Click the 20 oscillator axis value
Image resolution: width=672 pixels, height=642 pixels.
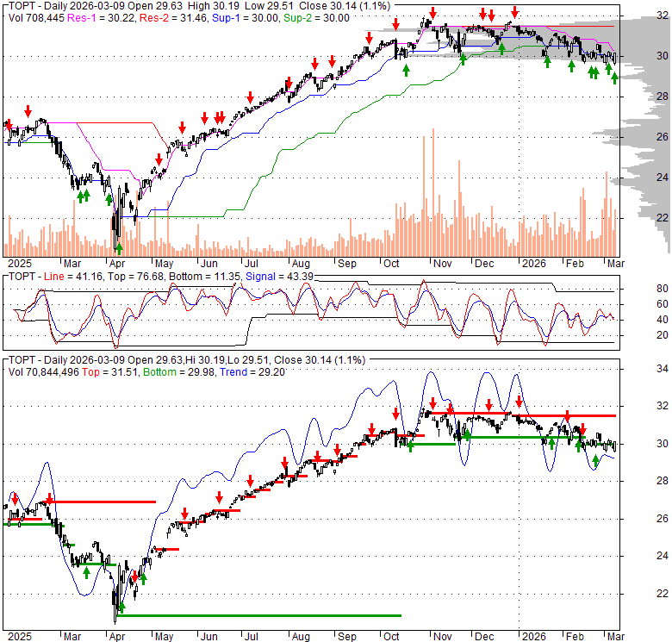coord(663,334)
